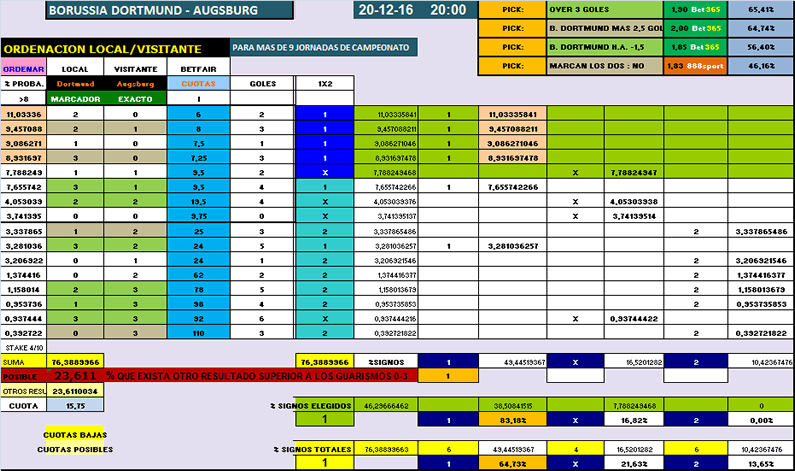This screenshot has height=471, width=795.
Task: Select the Betfair odds cell 110
Action: pyautogui.click(x=198, y=333)
